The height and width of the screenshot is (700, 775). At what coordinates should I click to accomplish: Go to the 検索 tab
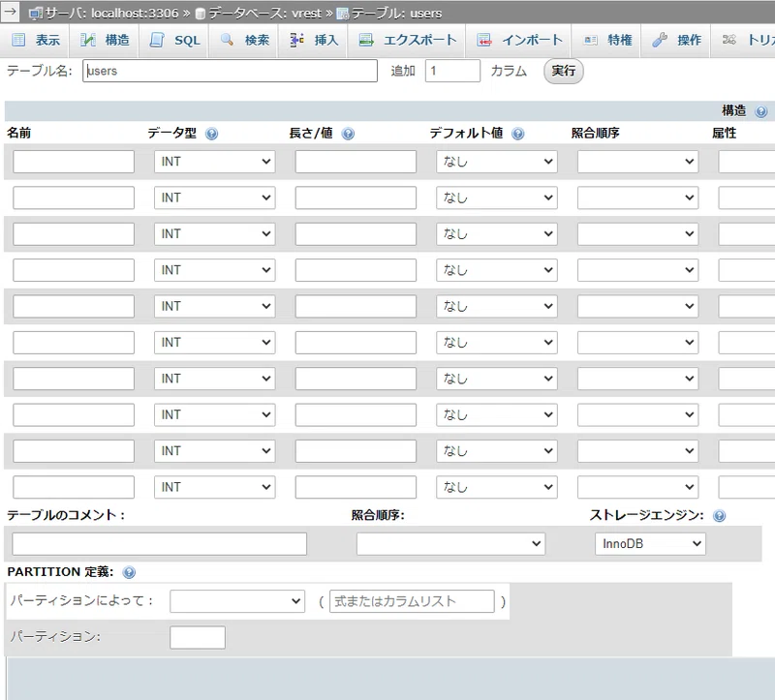(x=245, y=40)
